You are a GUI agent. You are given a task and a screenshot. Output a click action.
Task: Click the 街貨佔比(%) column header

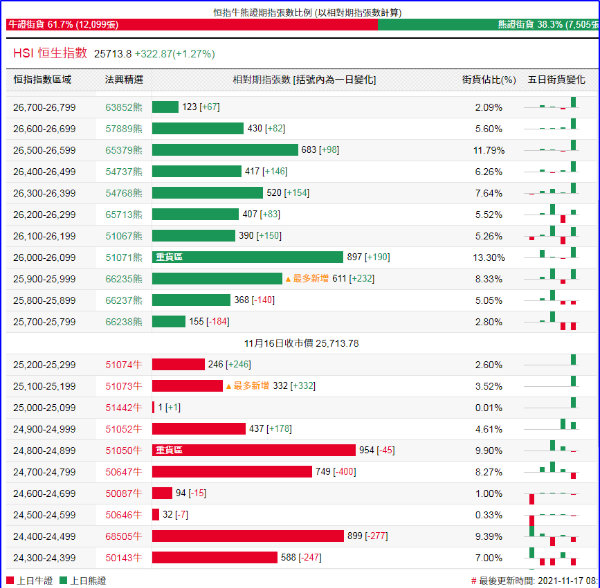click(489, 77)
